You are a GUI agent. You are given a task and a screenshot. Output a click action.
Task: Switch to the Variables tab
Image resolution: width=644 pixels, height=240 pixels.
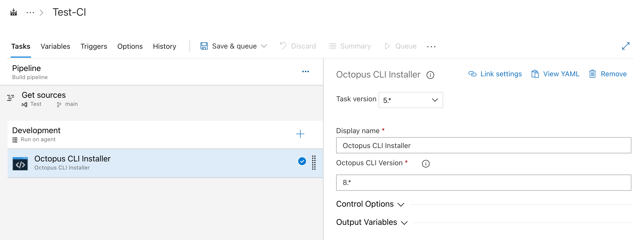coord(55,46)
